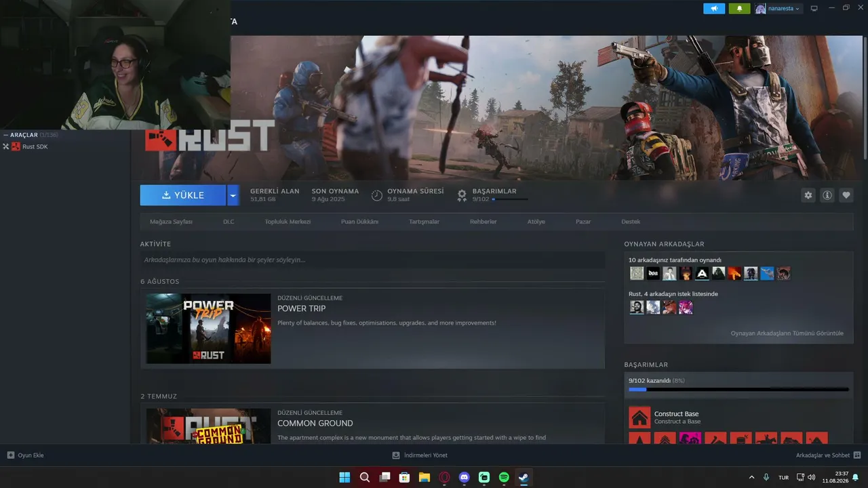Open Task View on the taskbar
The height and width of the screenshot is (488, 868).
click(384, 477)
